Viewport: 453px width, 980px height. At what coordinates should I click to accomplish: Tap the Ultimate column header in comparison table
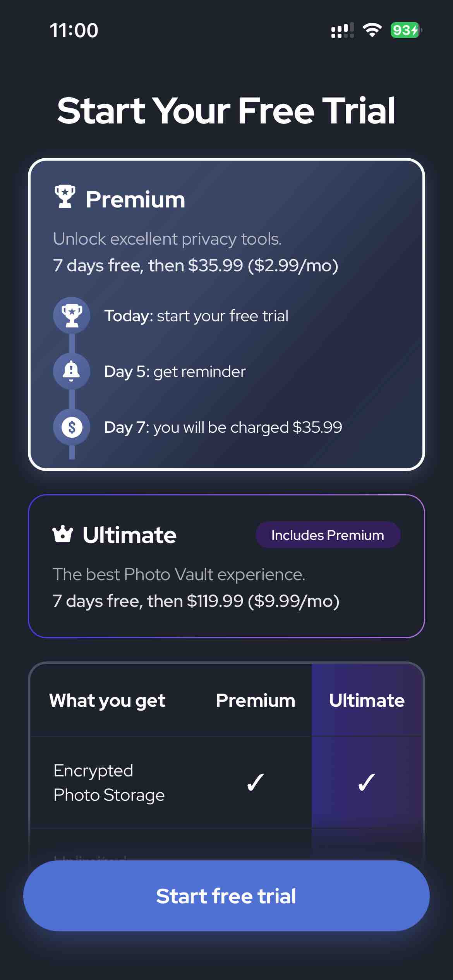(x=367, y=701)
